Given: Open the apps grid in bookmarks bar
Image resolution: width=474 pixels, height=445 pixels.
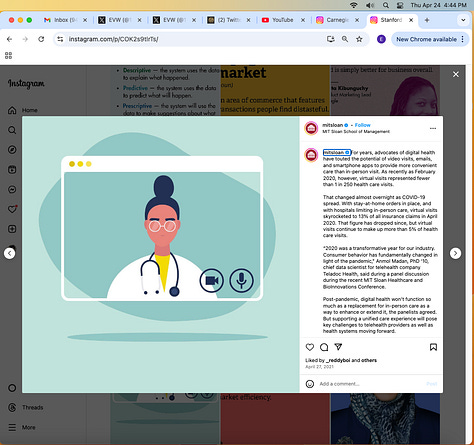Looking at the screenshot, I should pyautogui.click(x=9, y=55).
